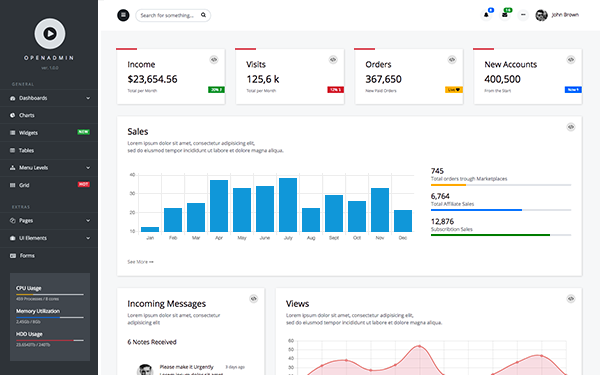Expand the Pages menu chevron

pos(88,220)
